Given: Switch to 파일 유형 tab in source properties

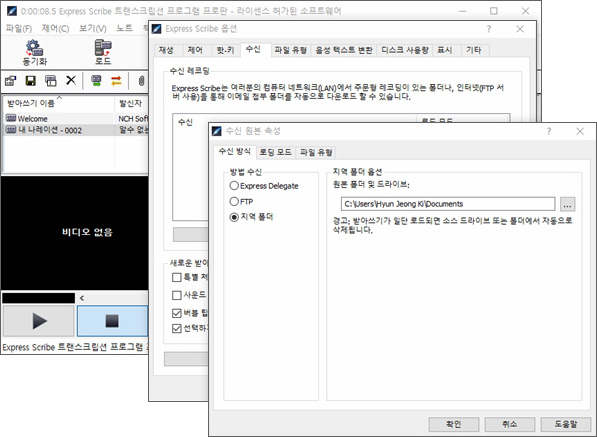Looking at the screenshot, I should [x=316, y=153].
